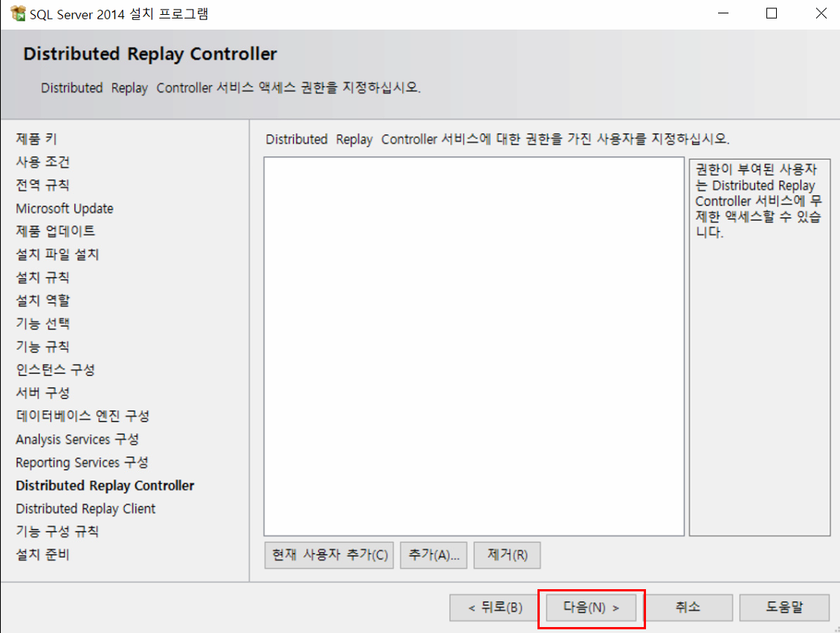Image resolution: width=840 pixels, height=633 pixels.
Task: Click the permission description panel on the right
Action: [x=760, y=347]
